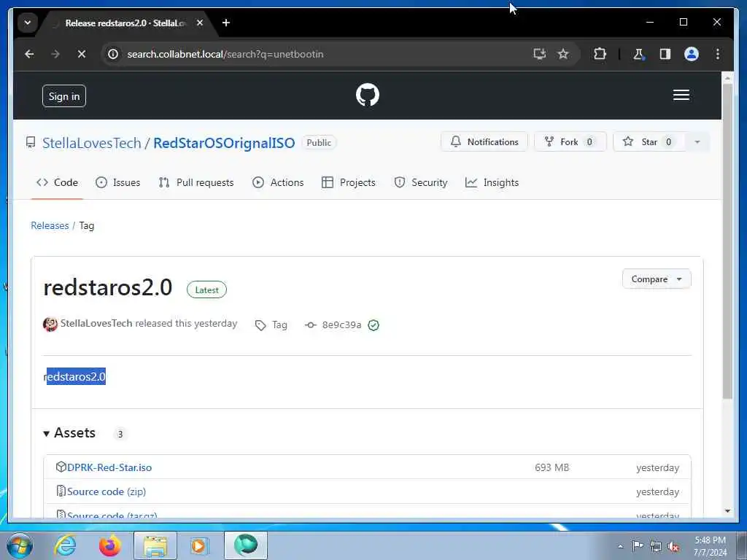The height and width of the screenshot is (560, 747).
Task: Click StellaLovesTech author name in release info
Action: click(x=96, y=323)
